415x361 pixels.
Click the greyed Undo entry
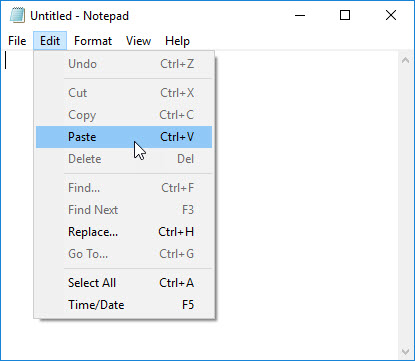point(124,64)
